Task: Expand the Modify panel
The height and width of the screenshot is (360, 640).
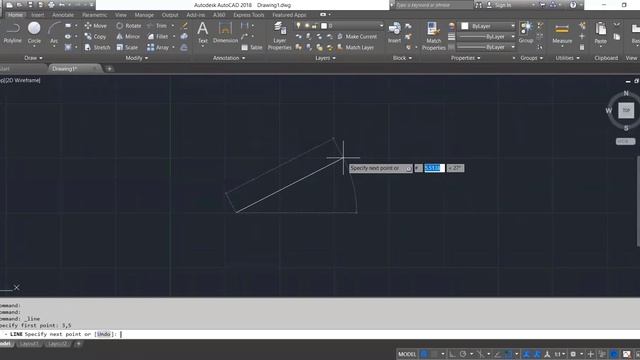Action: pyautogui.click(x=137, y=58)
